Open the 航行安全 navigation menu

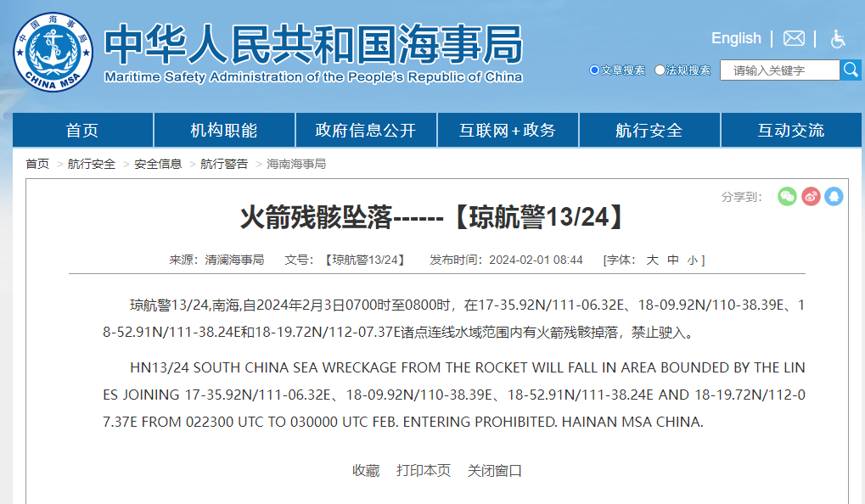[x=649, y=130]
